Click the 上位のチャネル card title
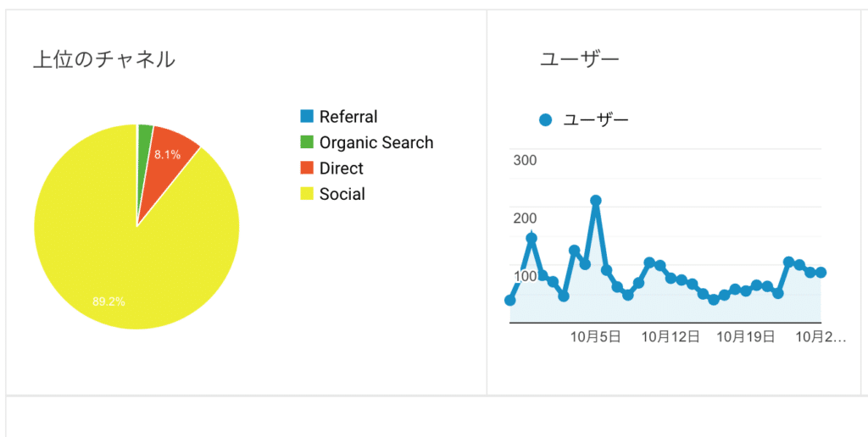 click(x=104, y=60)
